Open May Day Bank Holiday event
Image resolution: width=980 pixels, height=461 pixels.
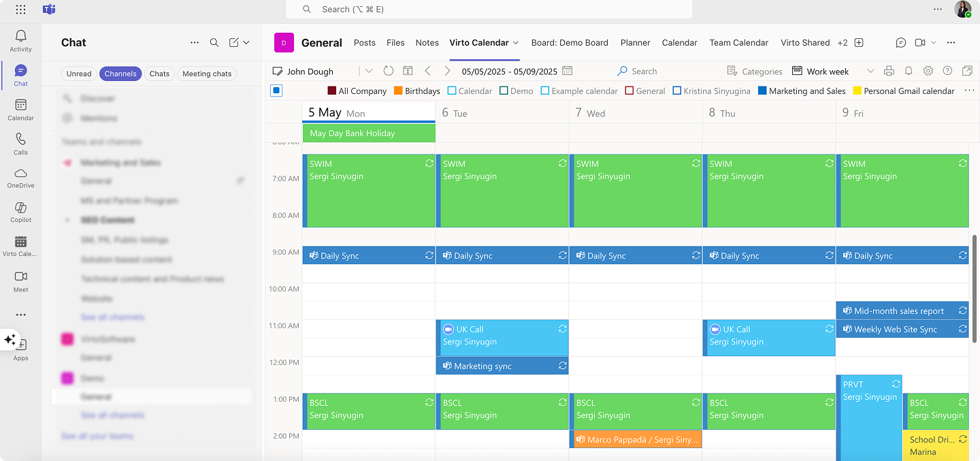[369, 133]
